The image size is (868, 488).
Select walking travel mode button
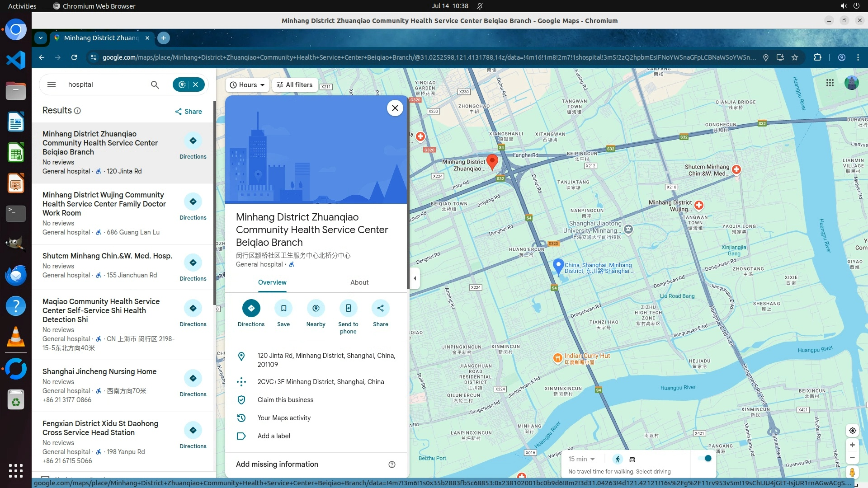point(618,459)
